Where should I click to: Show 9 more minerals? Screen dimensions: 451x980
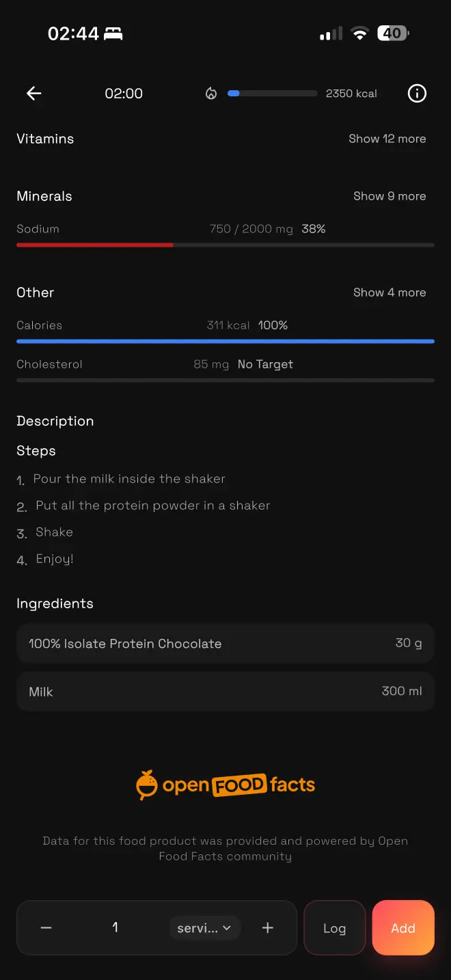tap(389, 196)
